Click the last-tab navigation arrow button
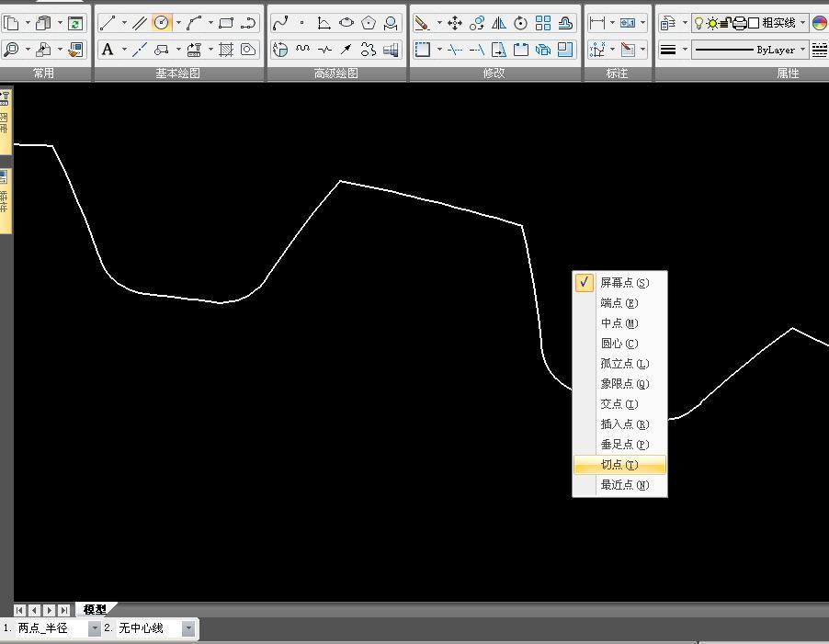Screen dimensions: 829x644 (63, 610)
